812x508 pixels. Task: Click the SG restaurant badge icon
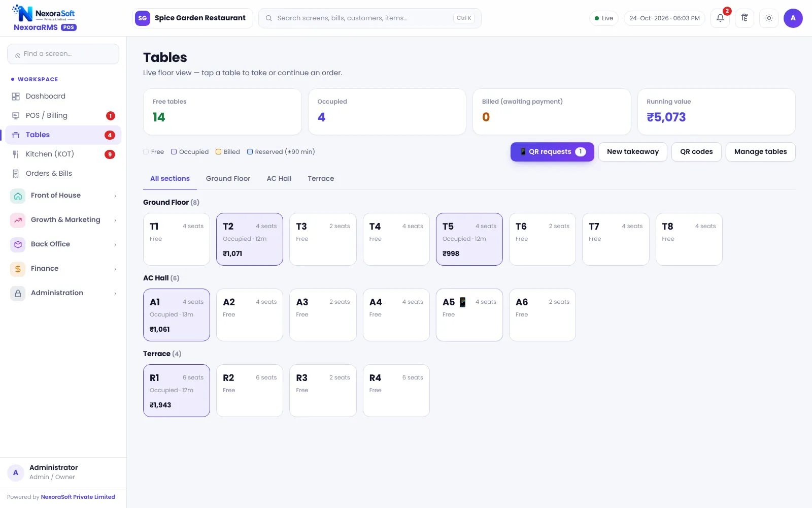pyautogui.click(x=143, y=18)
